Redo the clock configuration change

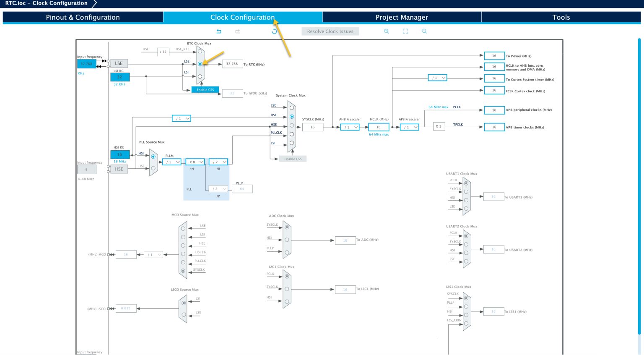tap(237, 31)
